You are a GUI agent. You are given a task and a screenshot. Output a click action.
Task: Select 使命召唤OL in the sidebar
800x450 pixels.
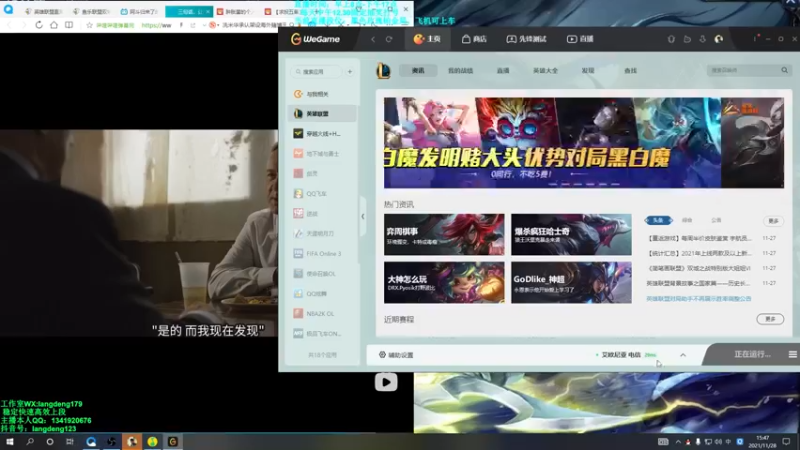[322, 273]
